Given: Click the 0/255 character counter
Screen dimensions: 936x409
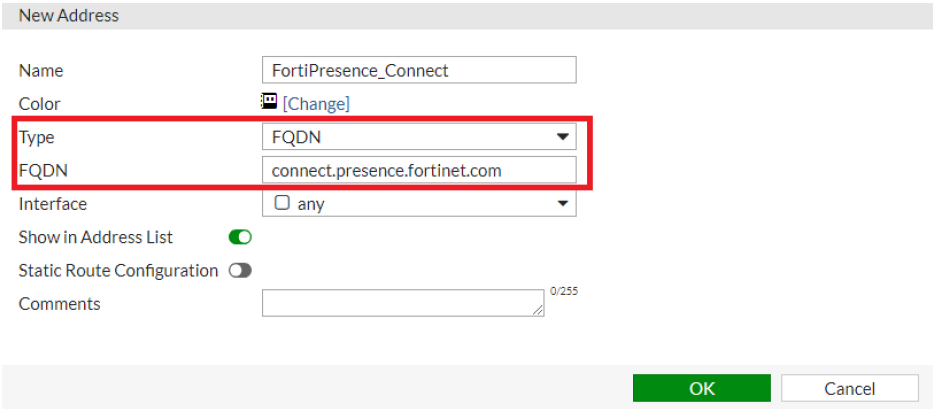Looking at the screenshot, I should click(564, 292).
